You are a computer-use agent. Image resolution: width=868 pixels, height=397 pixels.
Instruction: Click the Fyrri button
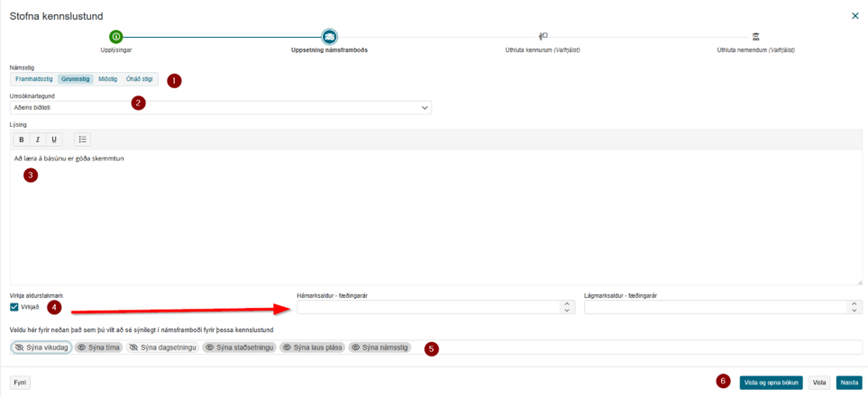click(x=21, y=382)
